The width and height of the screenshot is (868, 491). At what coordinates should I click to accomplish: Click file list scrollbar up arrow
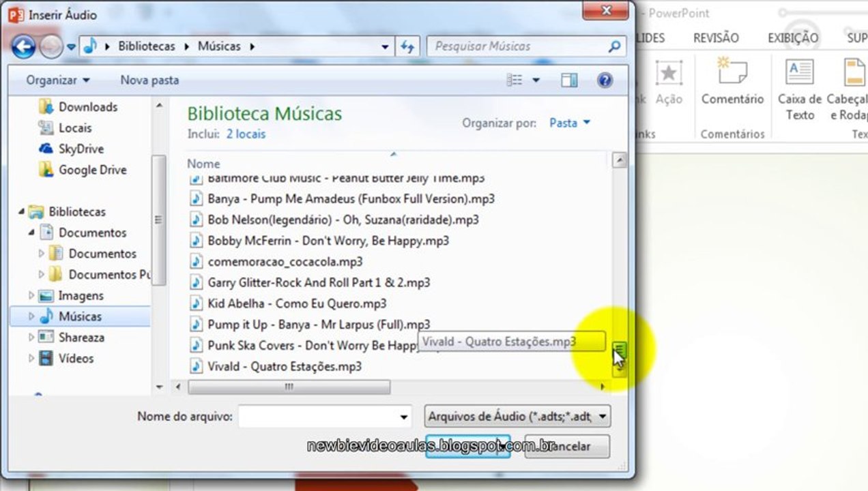point(620,161)
